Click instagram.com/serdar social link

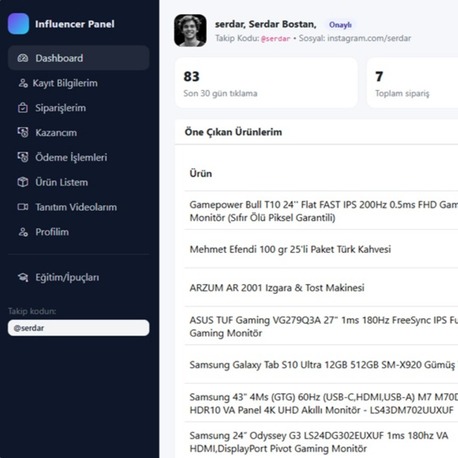[x=369, y=38]
